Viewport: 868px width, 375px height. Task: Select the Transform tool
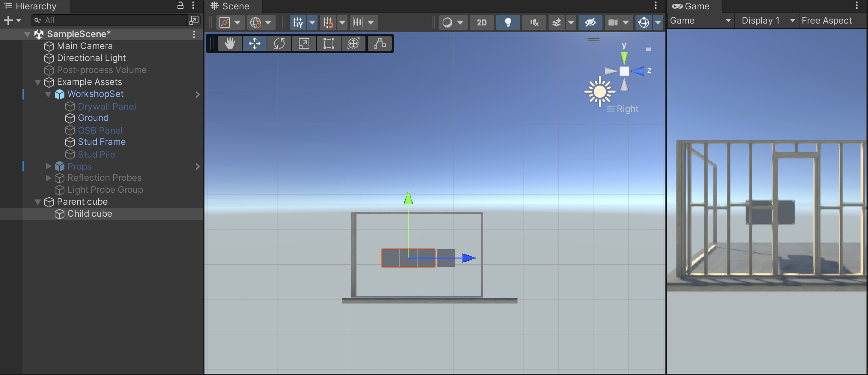pyautogui.click(x=353, y=43)
